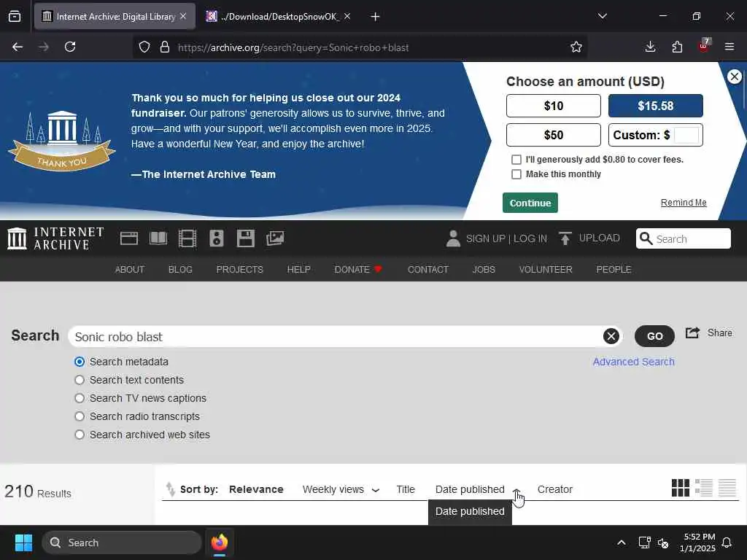Open the HELP menu item
747x560 pixels.
[x=298, y=270]
